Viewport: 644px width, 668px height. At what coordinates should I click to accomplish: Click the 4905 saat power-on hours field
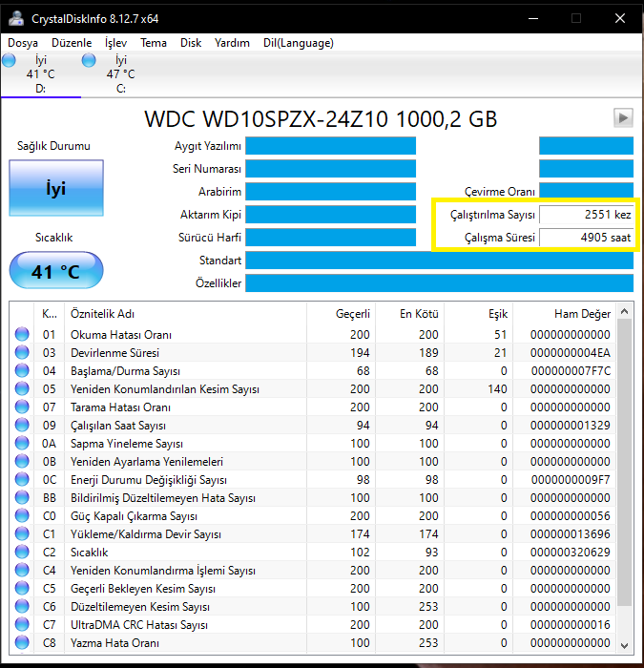[586, 238]
